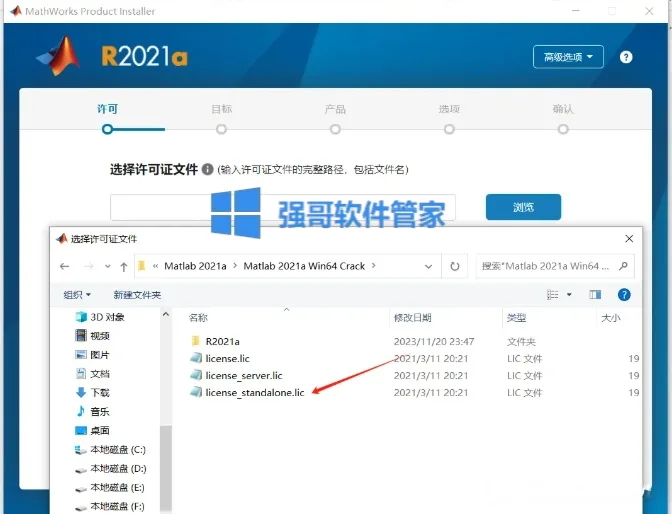Select 本地磁盘 (E:) in the navigation pane
The image size is (672, 514).
[x=117, y=487]
